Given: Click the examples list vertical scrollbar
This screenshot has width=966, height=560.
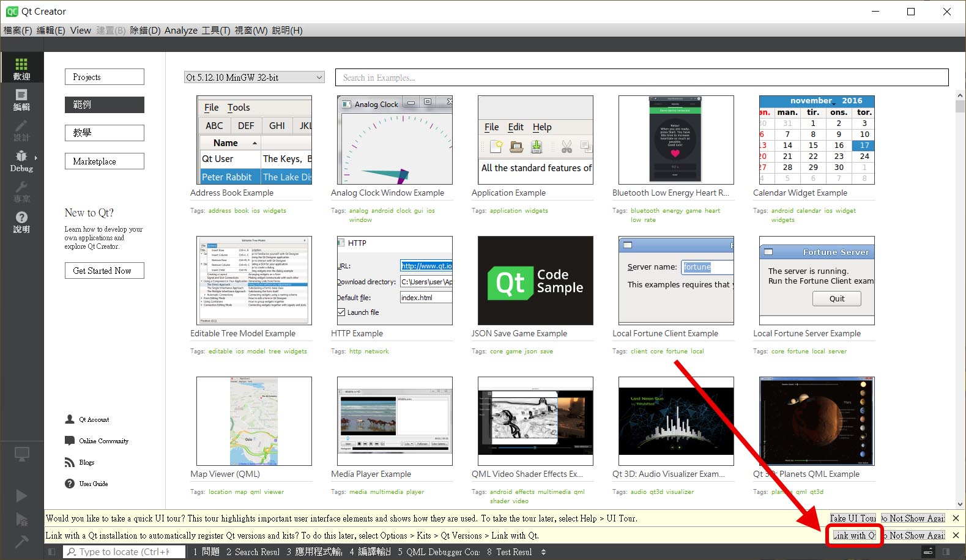Looking at the screenshot, I should click(959, 300).
